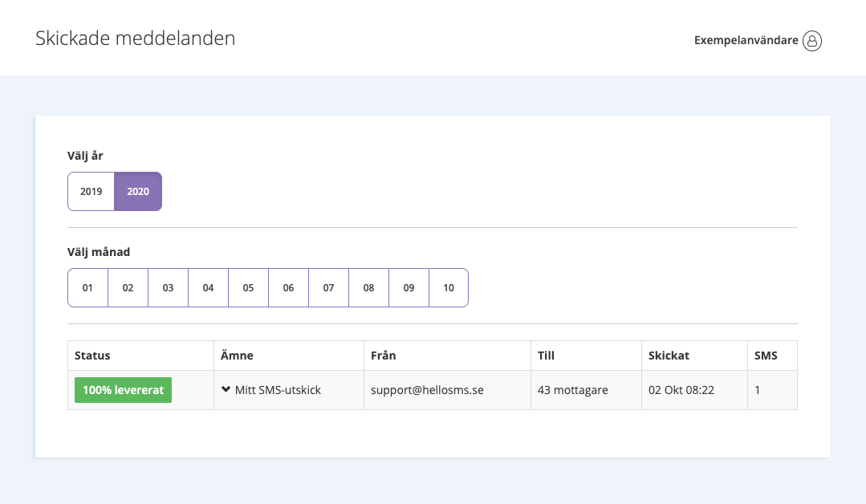866x504 pixels.
Task: Click the Skickade meddelanden page title
Action: [136, 38]
